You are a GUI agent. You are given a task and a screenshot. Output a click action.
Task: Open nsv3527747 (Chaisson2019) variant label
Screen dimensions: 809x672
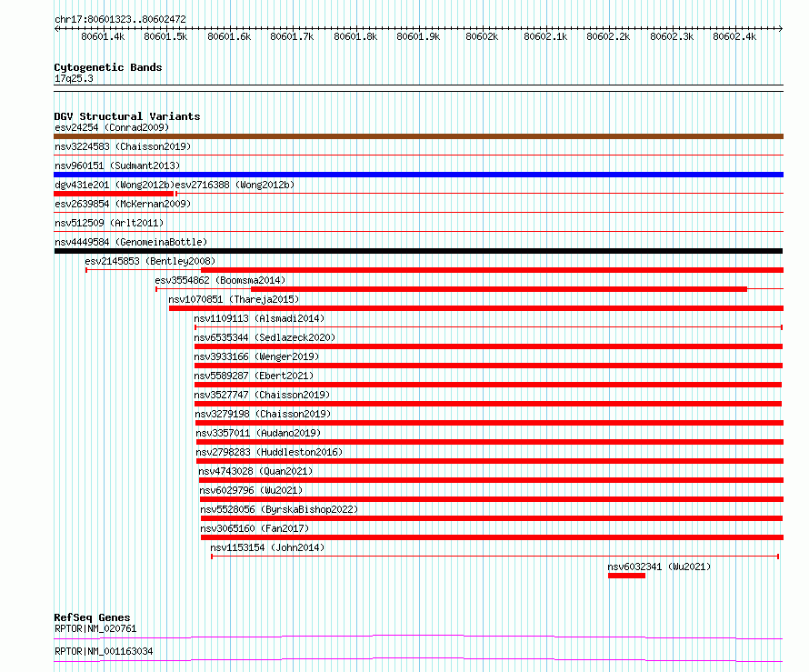[x=262, y=395]
